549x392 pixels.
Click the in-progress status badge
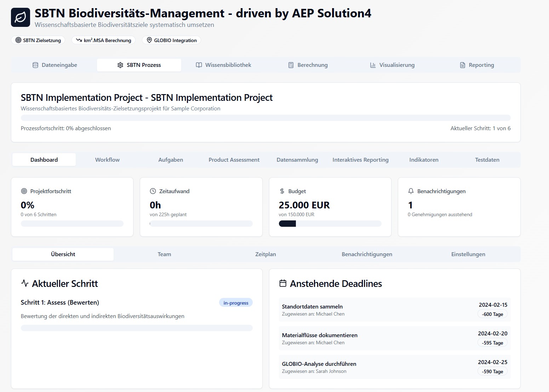tap(236, 303)
